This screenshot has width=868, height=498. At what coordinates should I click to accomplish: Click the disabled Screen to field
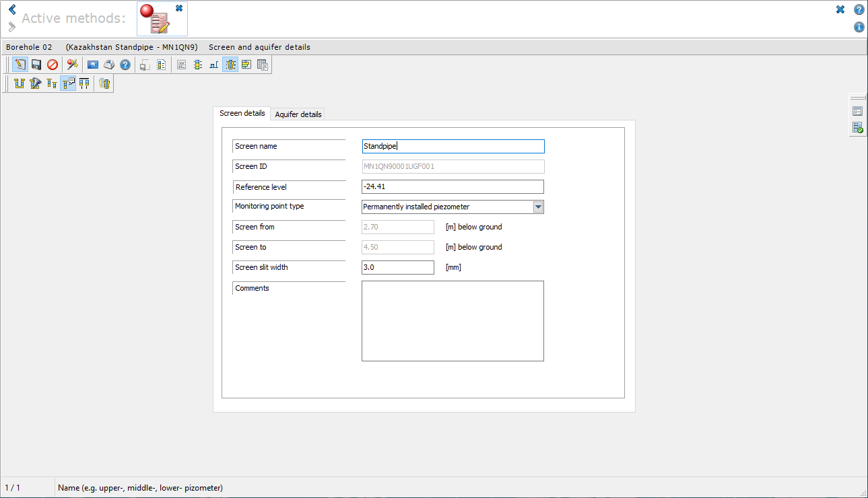(398, 247)
